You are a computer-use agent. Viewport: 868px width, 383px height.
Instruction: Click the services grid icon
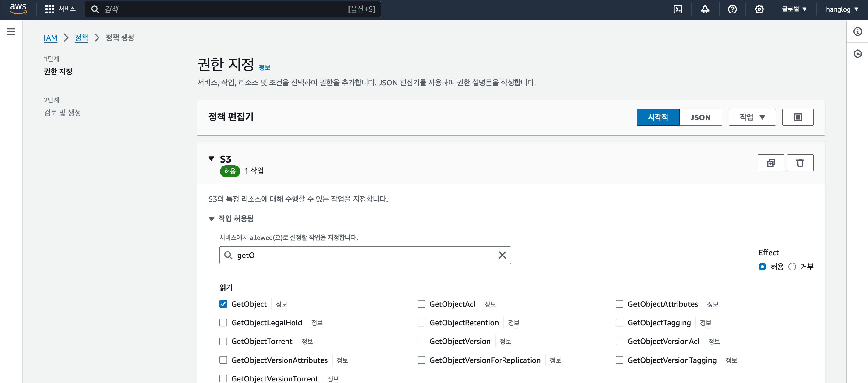coord(50,9)
